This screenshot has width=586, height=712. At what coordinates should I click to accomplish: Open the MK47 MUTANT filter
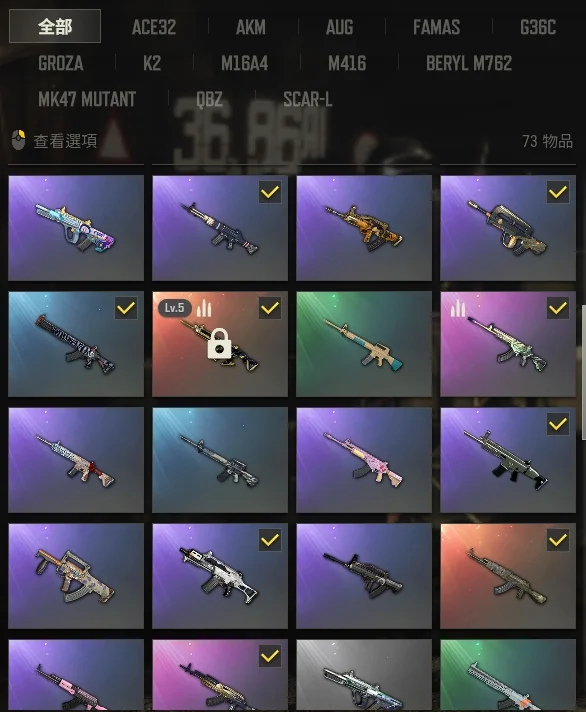(87, 99)
